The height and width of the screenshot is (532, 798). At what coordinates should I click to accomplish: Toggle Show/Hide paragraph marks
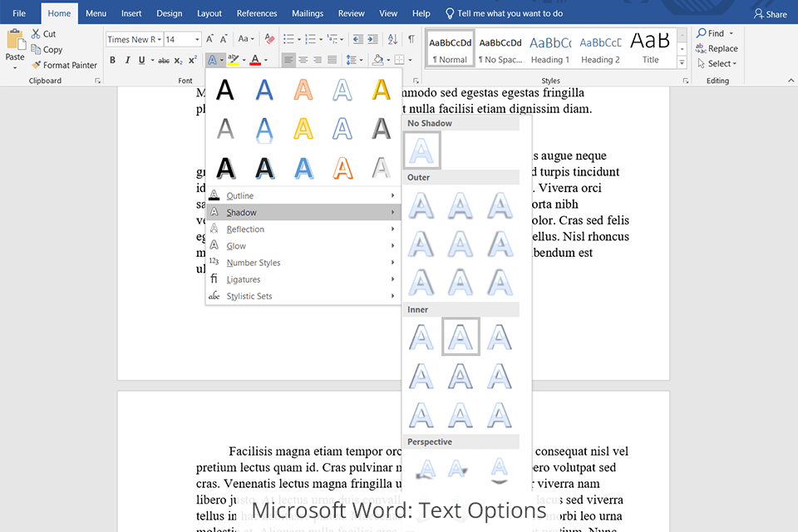[x=411, y=39]
